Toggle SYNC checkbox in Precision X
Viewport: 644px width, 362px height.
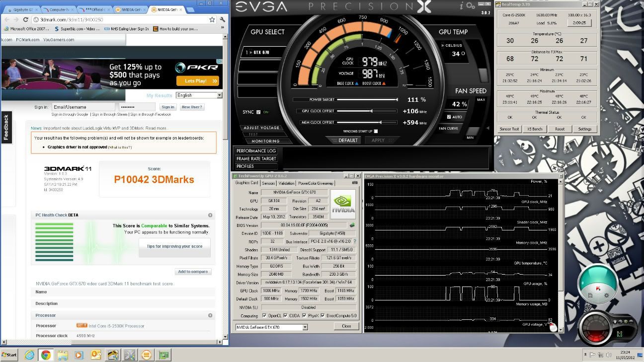point(258,112)
